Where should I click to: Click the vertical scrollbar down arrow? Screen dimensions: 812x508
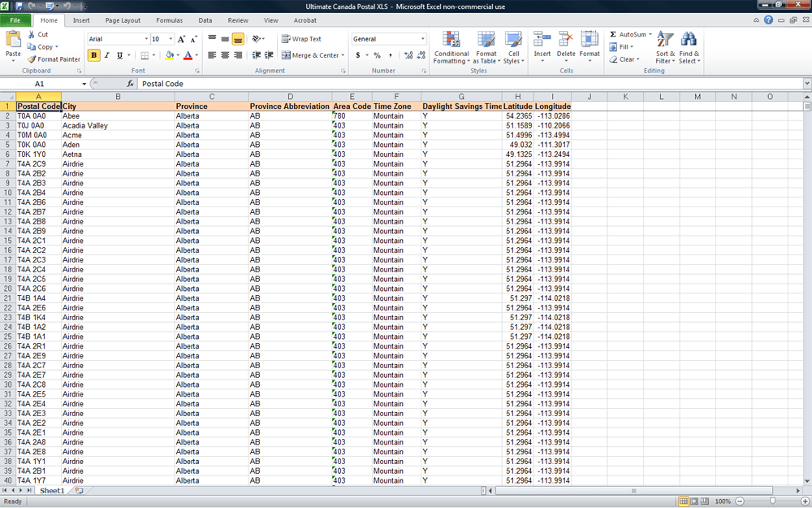807,481
